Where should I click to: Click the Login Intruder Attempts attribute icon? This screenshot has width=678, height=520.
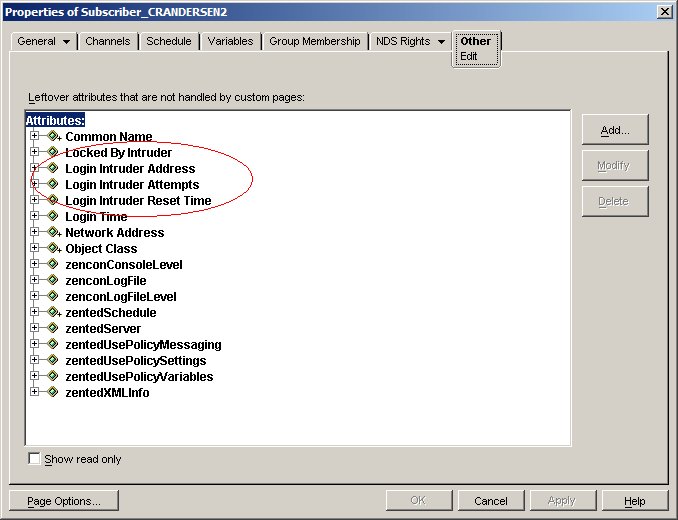tap(53, 184)
